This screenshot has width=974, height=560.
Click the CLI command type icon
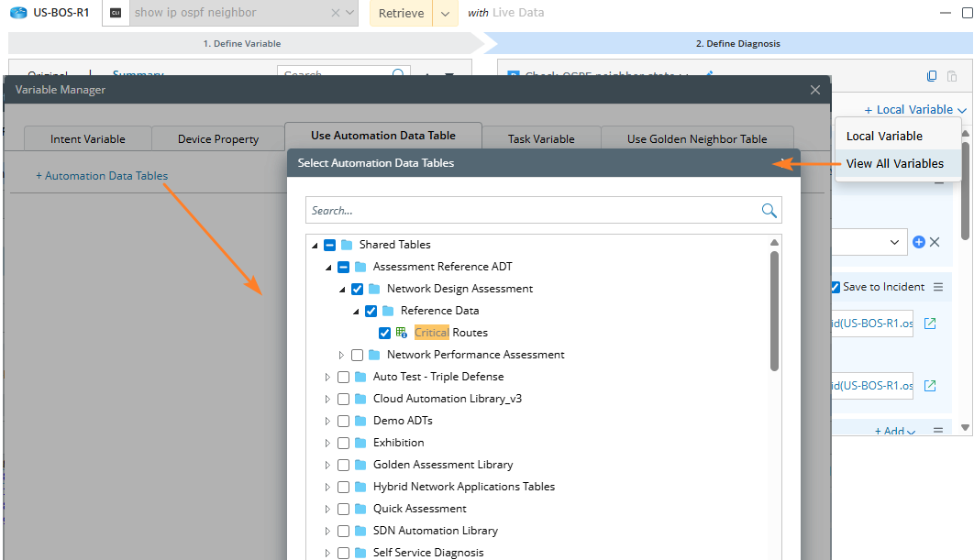point(116,13)
